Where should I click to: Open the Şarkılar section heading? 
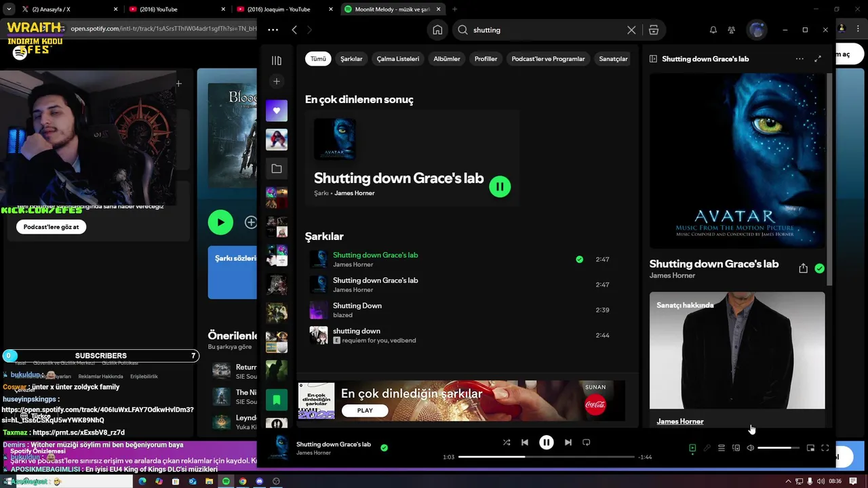tap(324, 237)
